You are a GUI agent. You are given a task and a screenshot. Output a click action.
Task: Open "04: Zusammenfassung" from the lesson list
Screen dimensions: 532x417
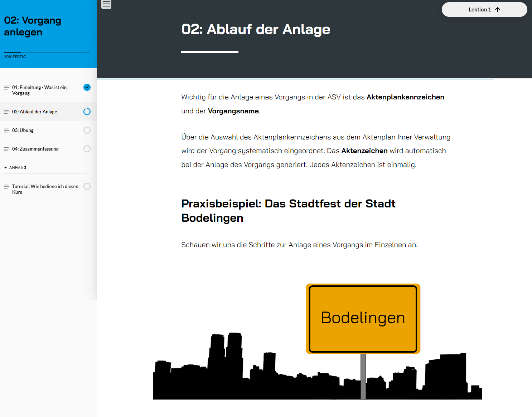tap(35, 149)
